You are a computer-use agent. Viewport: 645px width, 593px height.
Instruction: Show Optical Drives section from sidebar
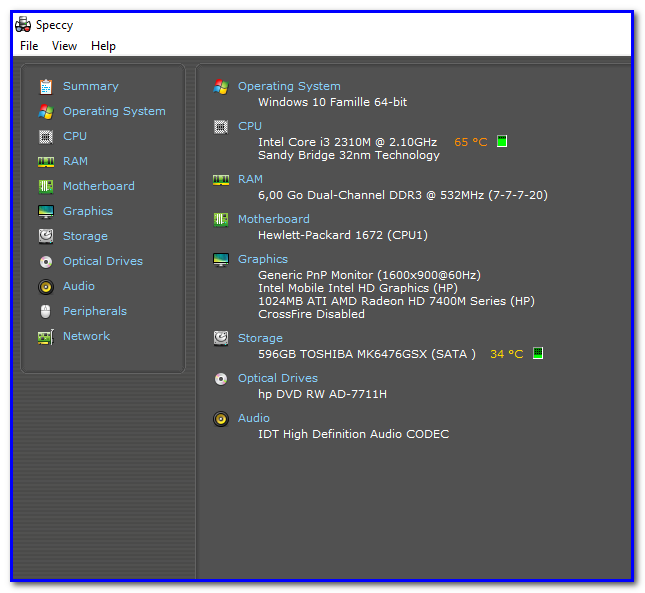click(x=102, y=261)
